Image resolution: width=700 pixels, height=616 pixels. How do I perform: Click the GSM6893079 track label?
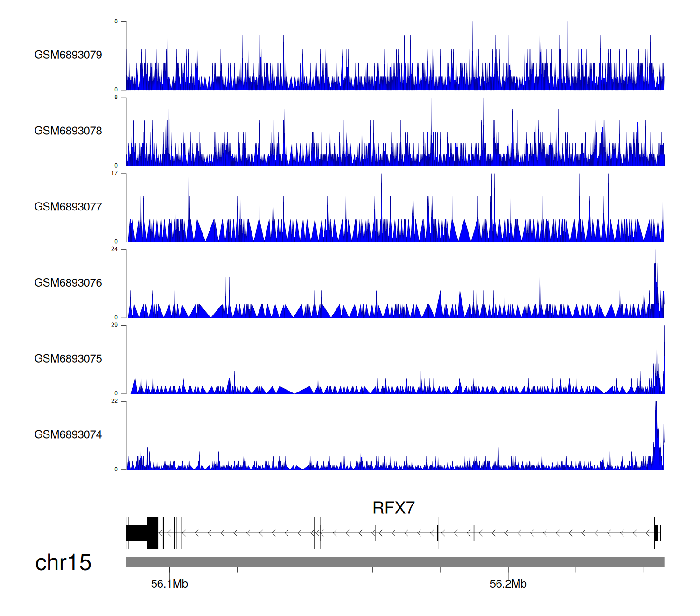pos(68,55)
